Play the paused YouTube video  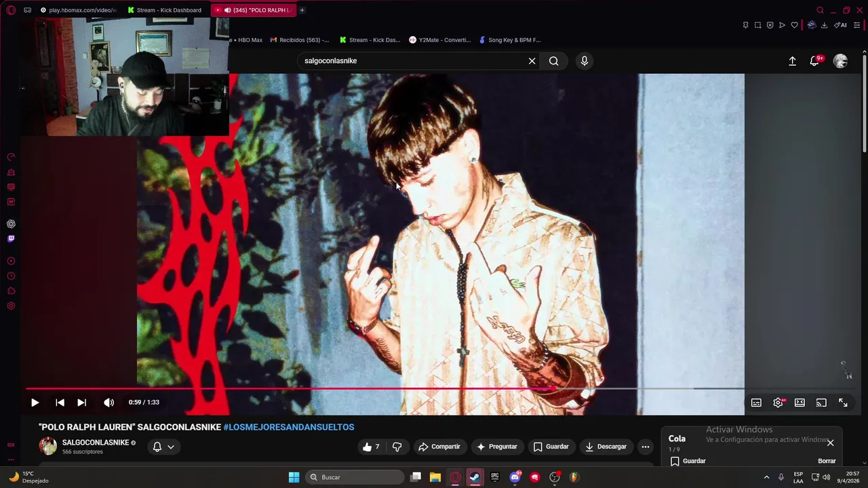pos(35,403)
